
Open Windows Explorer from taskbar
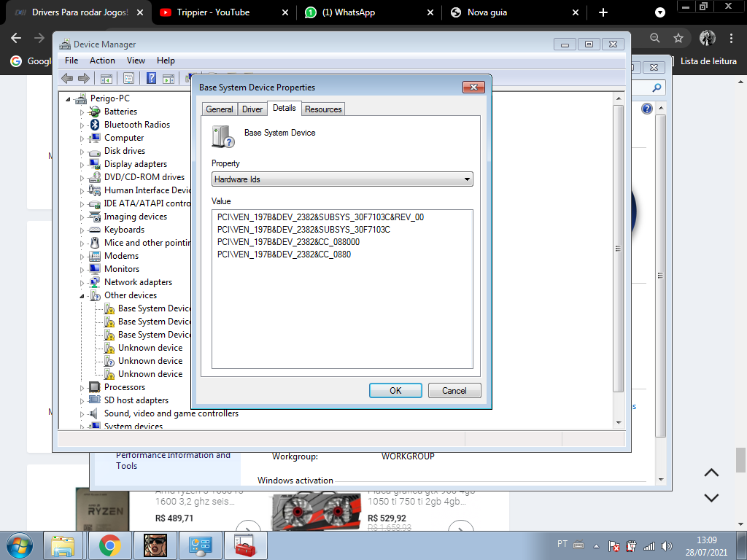click(x=63, y=545)
